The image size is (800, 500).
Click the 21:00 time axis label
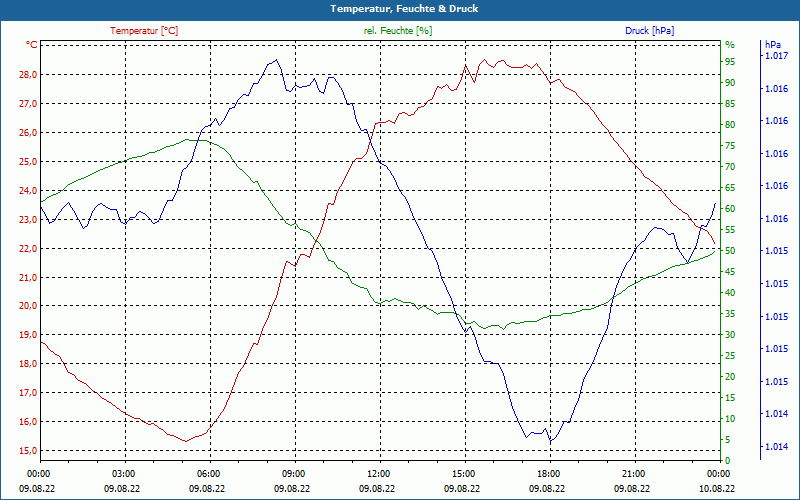pos(633,474)
